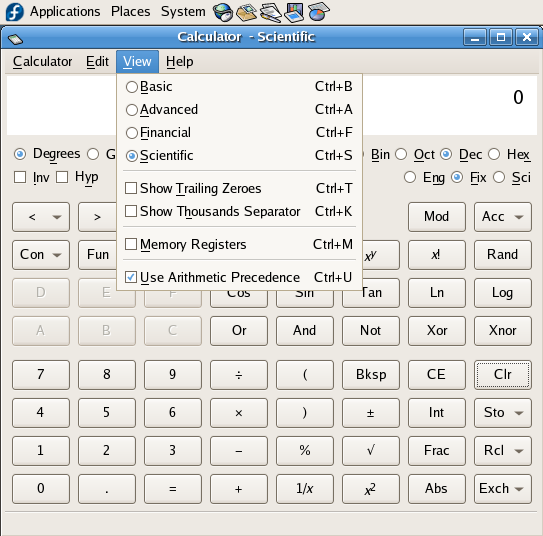Click the plus operator button
This screenshot has height=536, width=543.
point(239,489)
